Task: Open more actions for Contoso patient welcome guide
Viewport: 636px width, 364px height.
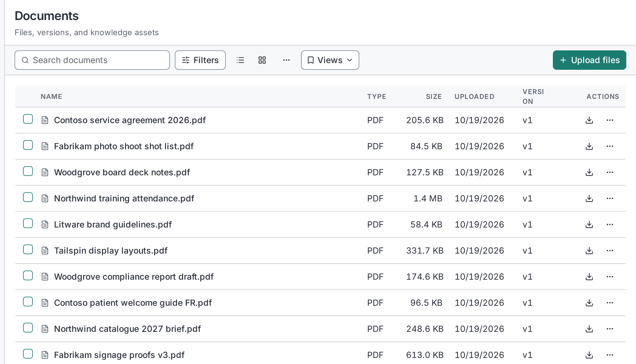Action: pyautogui.click(x=610, y=303)
